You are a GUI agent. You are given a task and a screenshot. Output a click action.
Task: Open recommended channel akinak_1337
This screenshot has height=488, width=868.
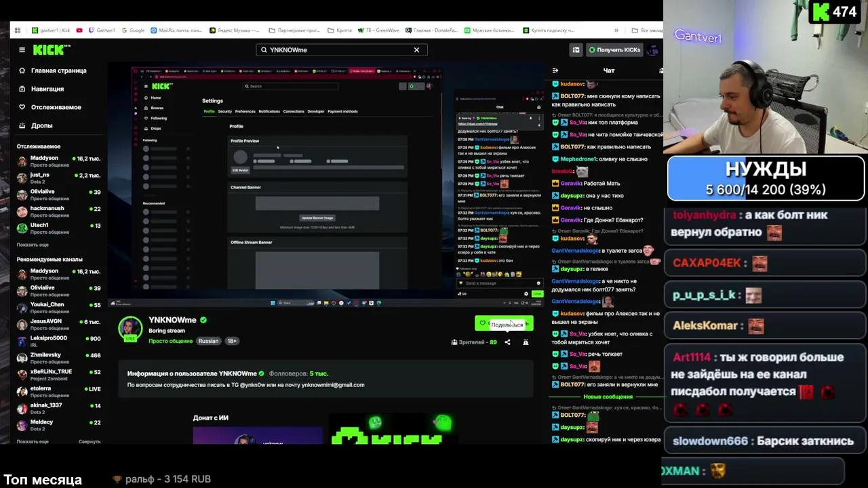point(59,408)
